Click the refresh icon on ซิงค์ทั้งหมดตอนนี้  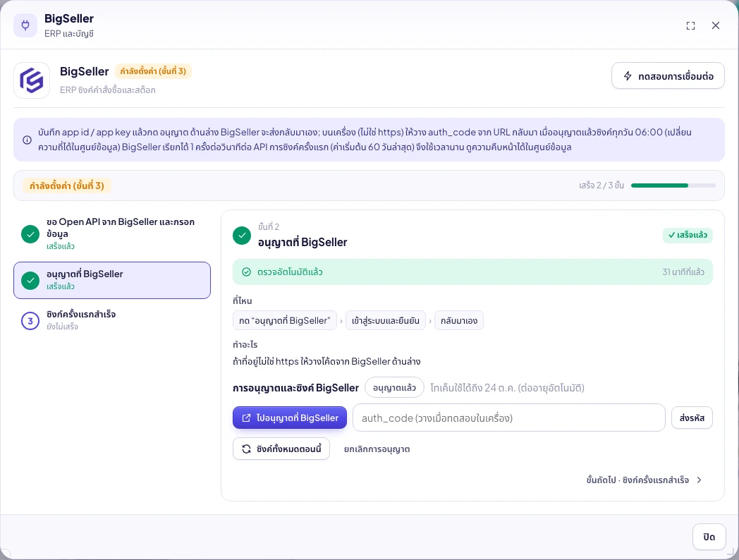(x=247, y=449)
